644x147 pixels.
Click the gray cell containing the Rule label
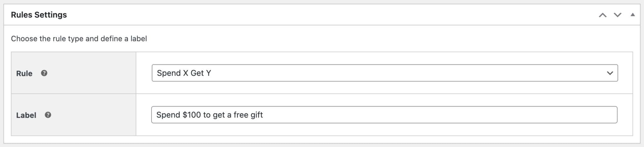tap(74, 73)
